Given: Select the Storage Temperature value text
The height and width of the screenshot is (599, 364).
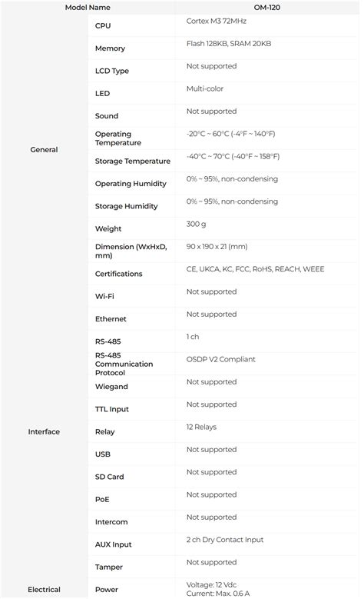Looking at the screenshot, I should click(233, 156).
